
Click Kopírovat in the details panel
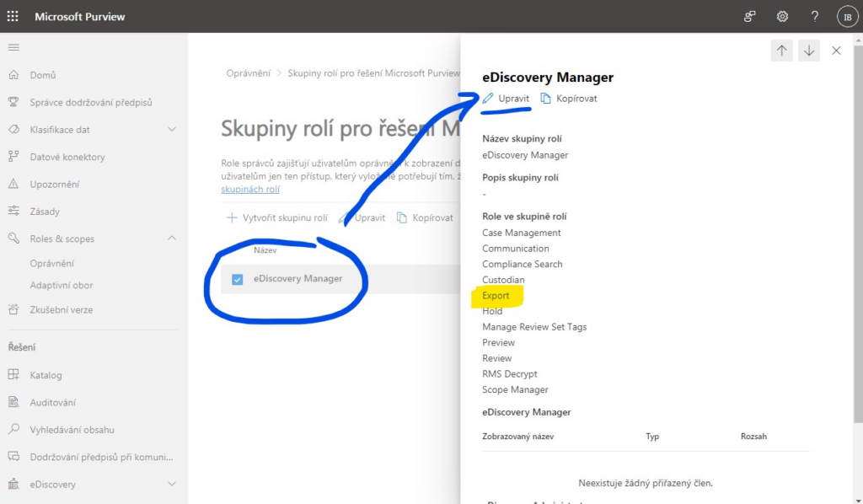pos(576,99)
